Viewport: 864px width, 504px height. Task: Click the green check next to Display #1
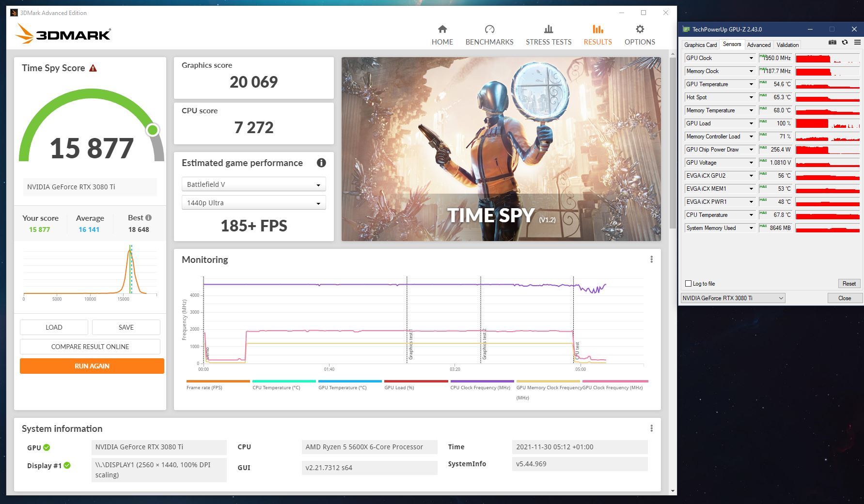click(x=67, y=465)
